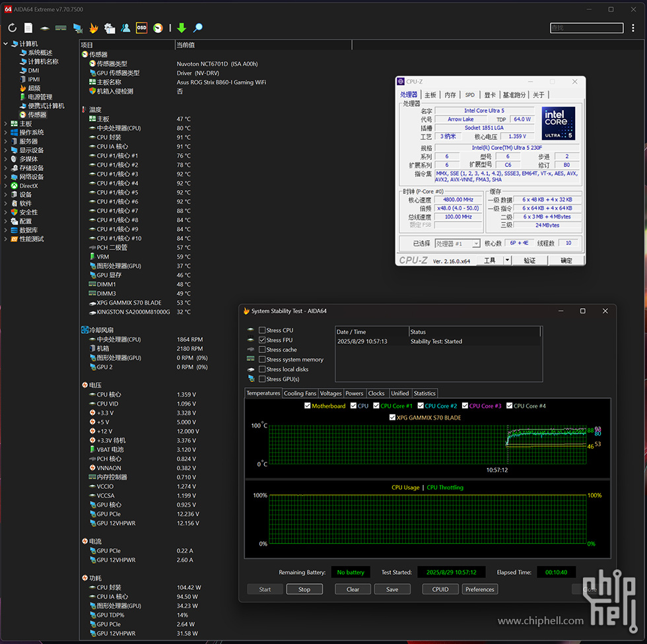The height and width of the screenshot is (644, 647).
Task: Switch to the Voltages tab
Action: pos(331,393)
